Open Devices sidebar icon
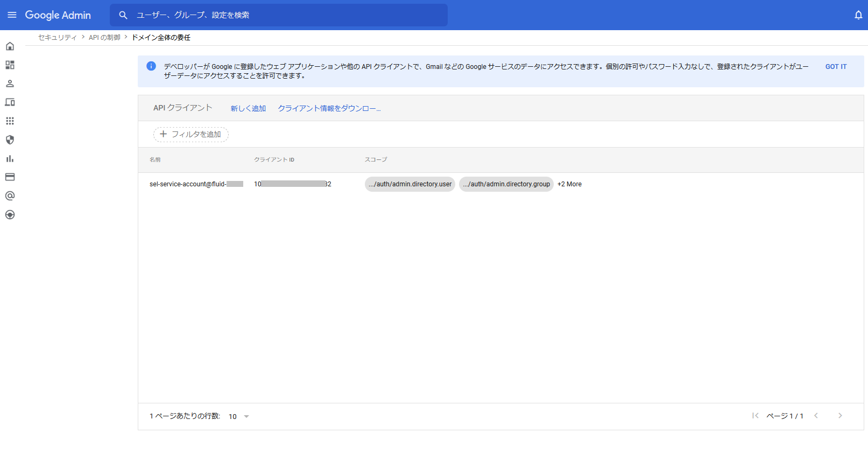The width and height of the screenshot is (868, 475). tap(10, 102)
